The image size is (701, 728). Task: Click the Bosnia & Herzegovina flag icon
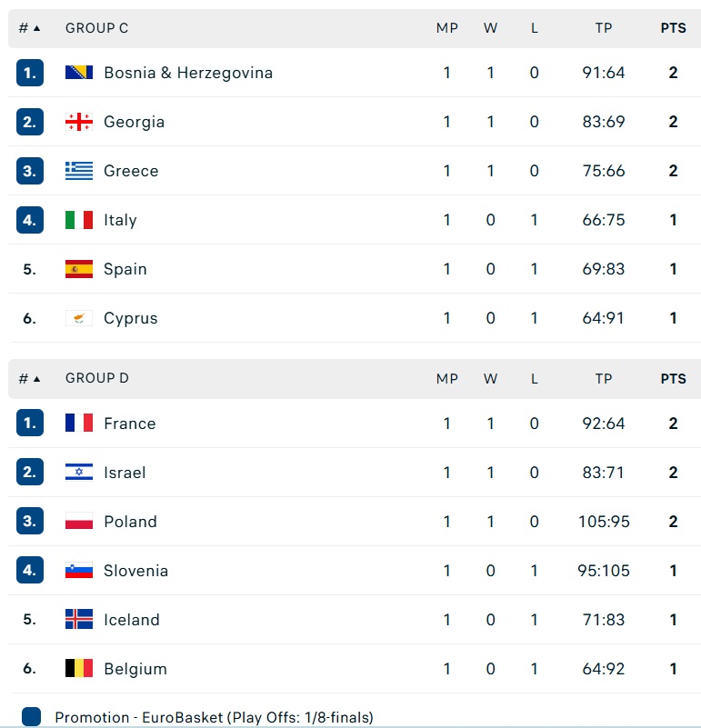79,73
